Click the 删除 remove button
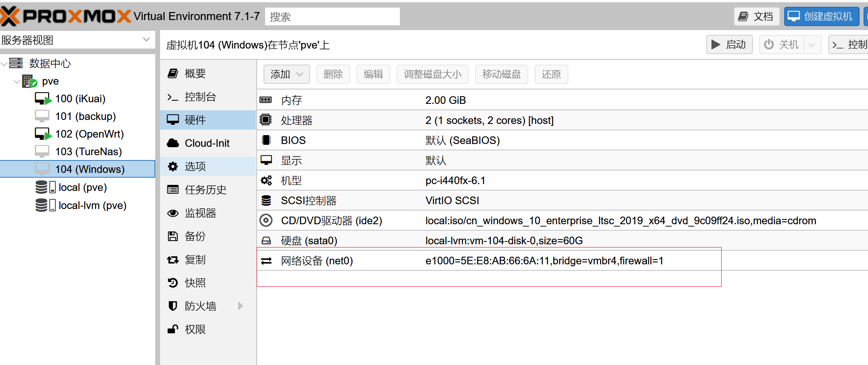Screen dimensions: 868x365 (x=333, y=74)
